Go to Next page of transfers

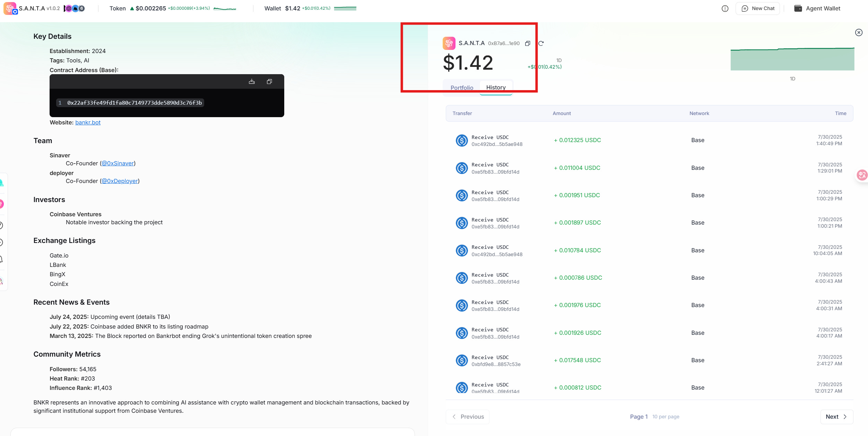point(836,417)
